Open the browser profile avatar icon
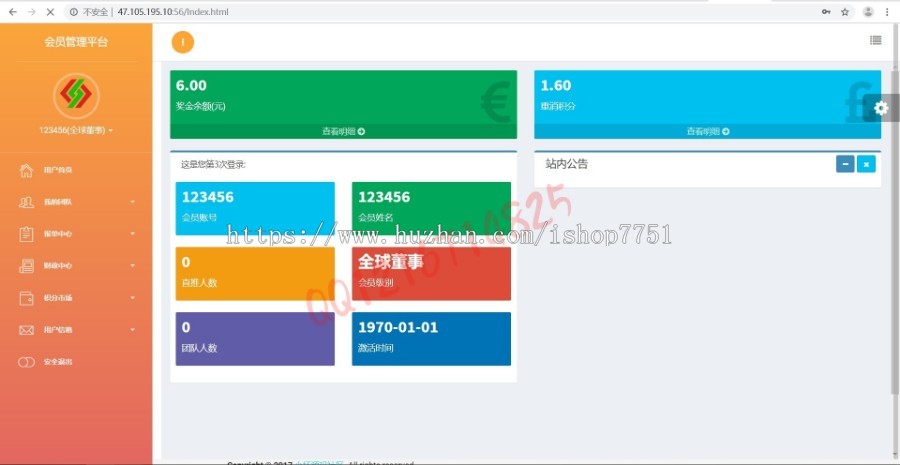The width and height of the screenshot is (900, 465). [868, 11]
